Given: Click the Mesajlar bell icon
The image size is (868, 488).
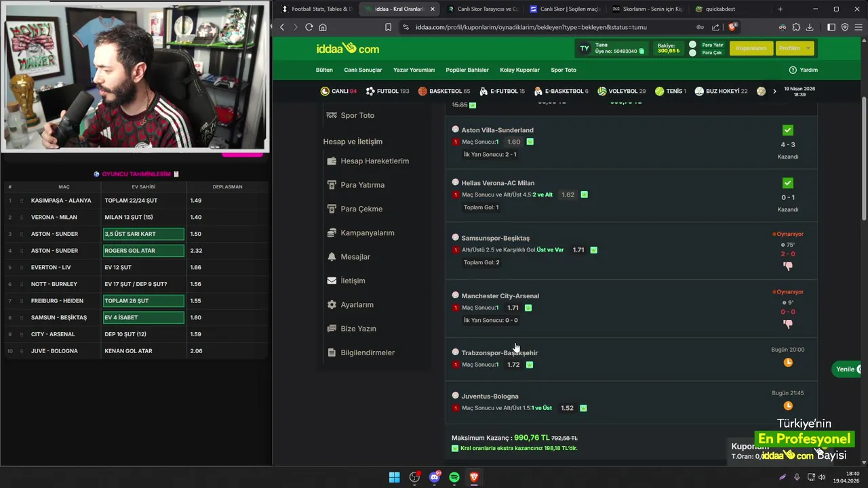Looking at the screenshot, I should pyautogui.click(x=332, y=257).
